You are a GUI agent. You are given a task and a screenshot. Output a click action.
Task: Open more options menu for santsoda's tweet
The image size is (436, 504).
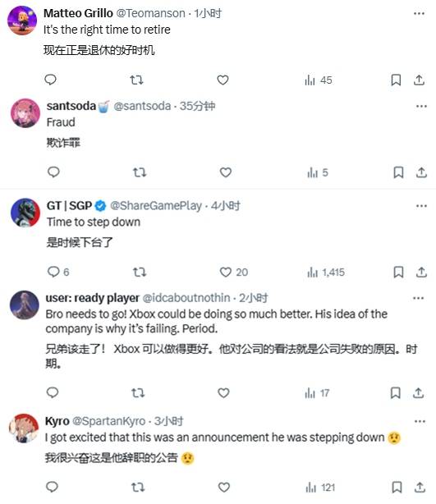tap(421, 107)
